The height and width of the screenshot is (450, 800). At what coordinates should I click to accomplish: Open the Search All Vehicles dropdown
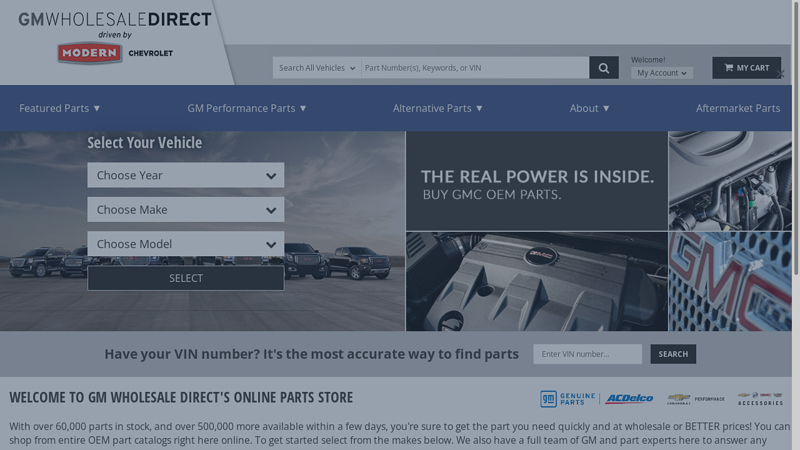tap(317, 68)
